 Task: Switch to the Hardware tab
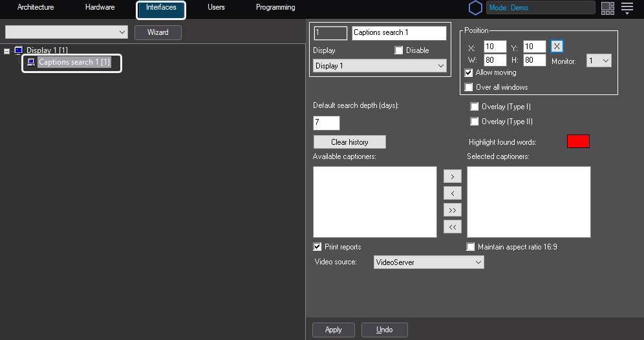pos(100,7)
